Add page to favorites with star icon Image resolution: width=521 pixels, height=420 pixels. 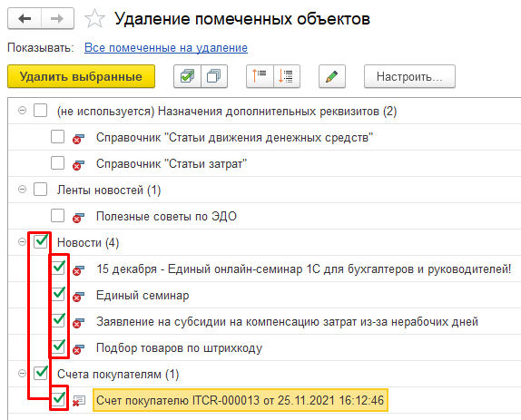[94, 18]
